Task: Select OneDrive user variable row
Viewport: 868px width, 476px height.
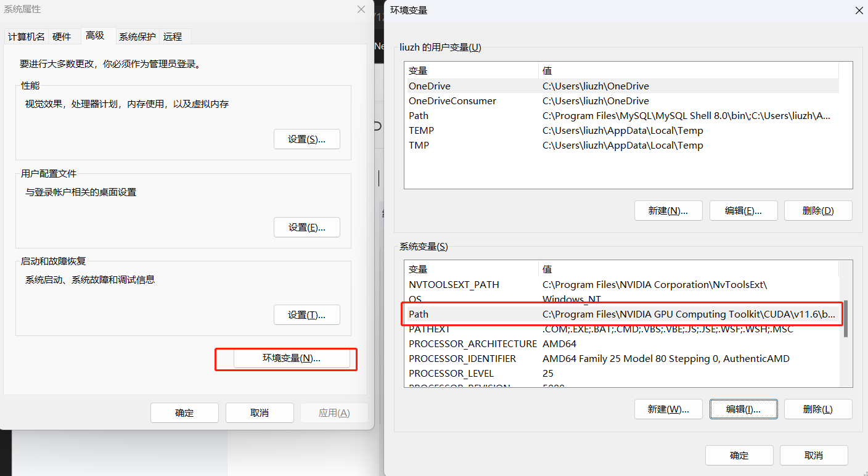Action: pos(621,86)
